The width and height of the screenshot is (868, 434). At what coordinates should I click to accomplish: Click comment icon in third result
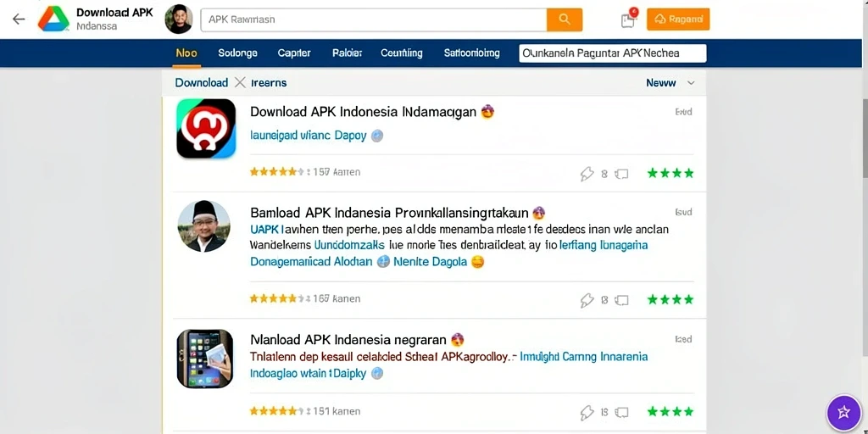(x=621, y=413)
